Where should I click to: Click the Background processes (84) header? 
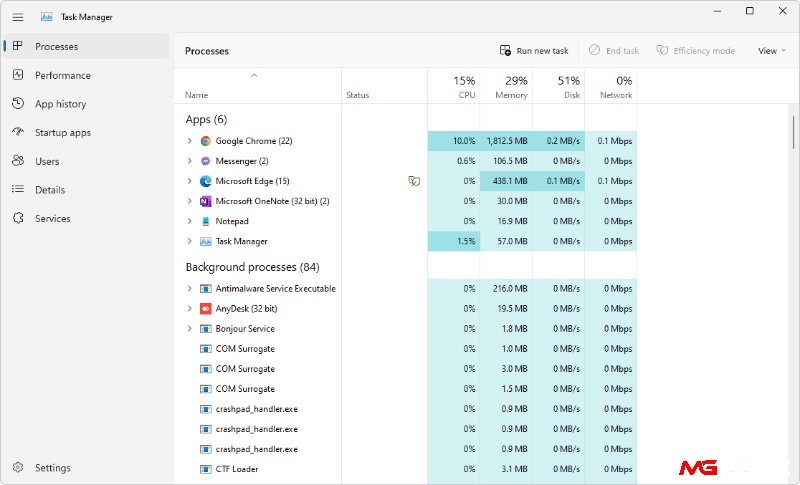coord(253,267)
